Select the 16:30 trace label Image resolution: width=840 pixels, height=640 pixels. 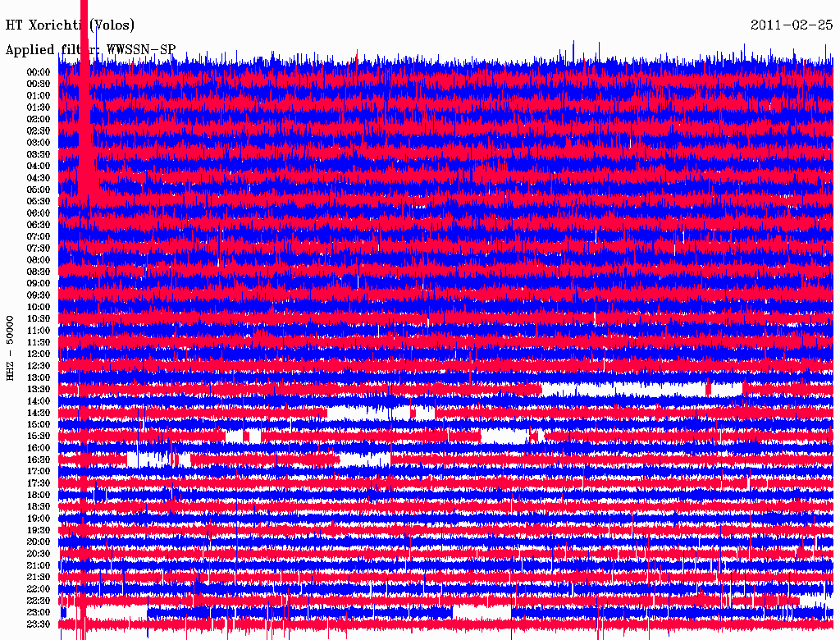point(38,459)
